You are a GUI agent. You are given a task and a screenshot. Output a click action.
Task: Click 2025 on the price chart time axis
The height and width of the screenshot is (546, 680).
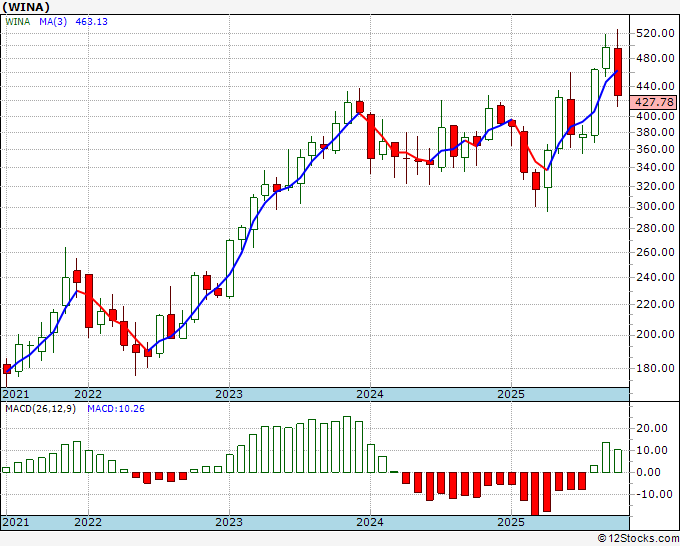pyautogui.click(x=511, y=394)
